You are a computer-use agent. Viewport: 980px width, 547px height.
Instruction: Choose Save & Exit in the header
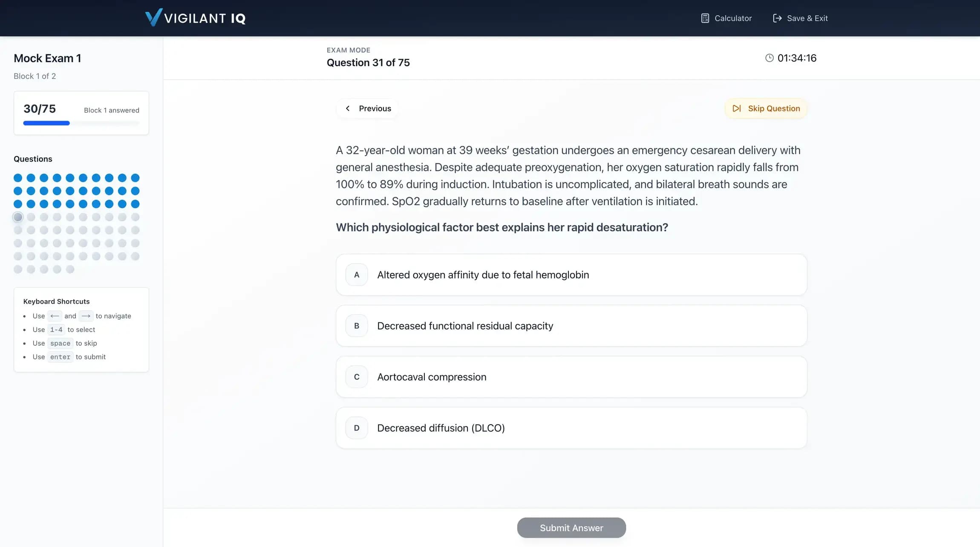pos(800,18)
